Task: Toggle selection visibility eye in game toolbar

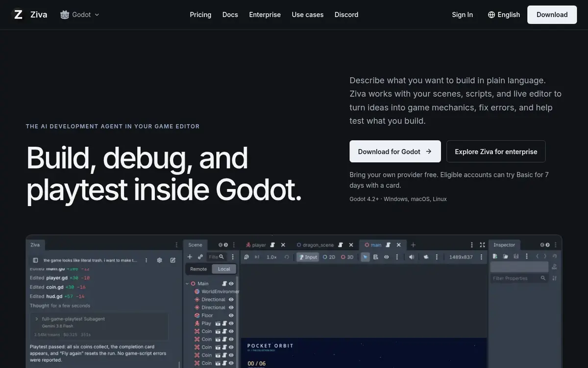Action: click(x=387, y=257)
